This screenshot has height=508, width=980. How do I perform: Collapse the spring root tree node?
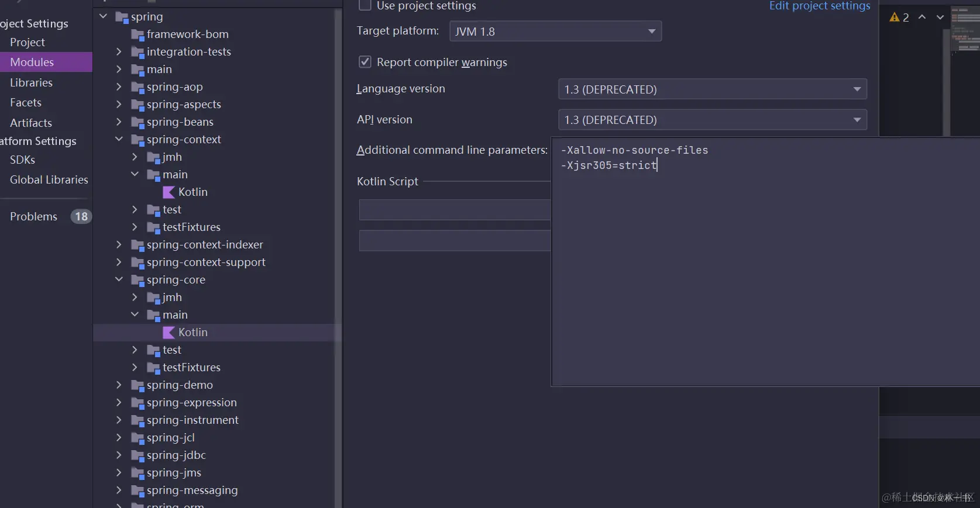pyautogui.click(x=103, y=16)
